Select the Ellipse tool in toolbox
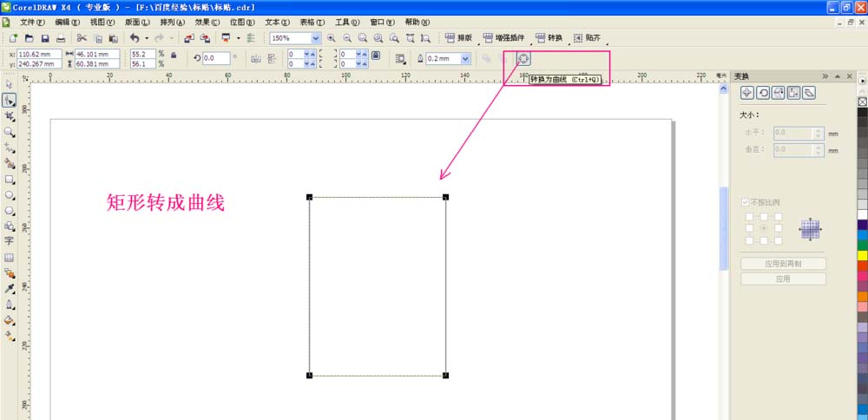 9,194
